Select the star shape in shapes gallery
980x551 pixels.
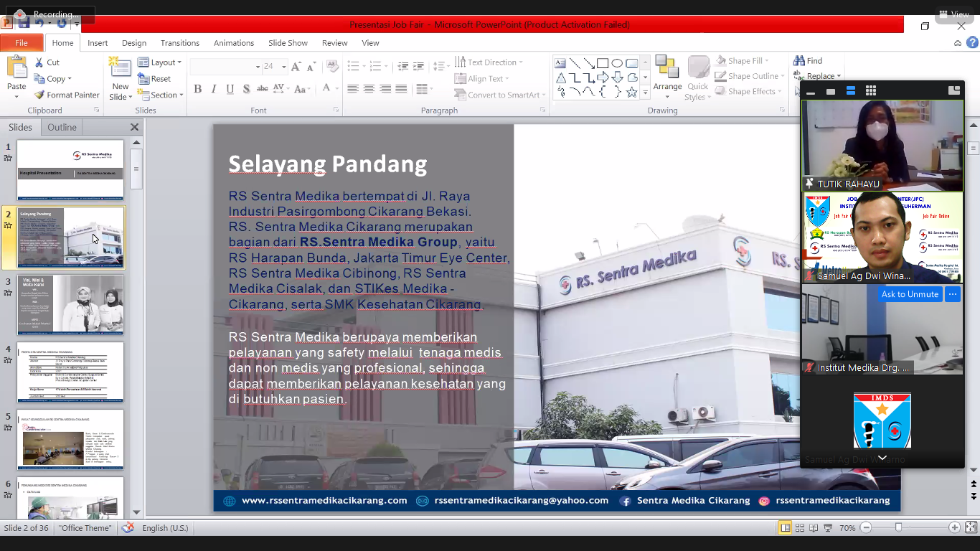click(631, 93)
